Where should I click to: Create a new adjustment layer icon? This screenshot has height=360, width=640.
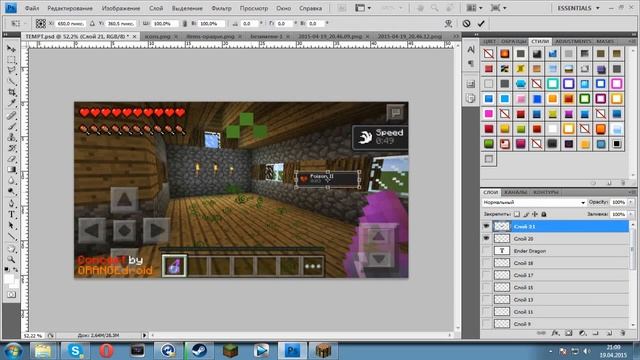(582, 333)
